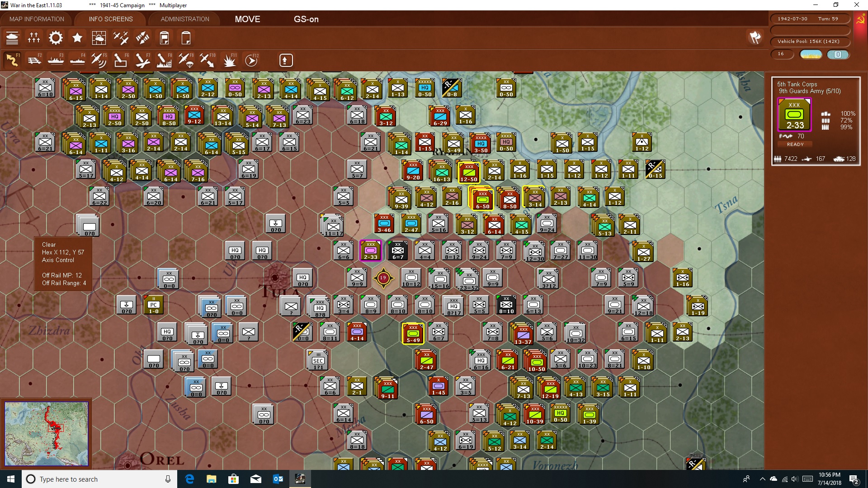
Task: Open the MAP INFORMATION tab
Action: pyautogui.click(x=37, y=19)
